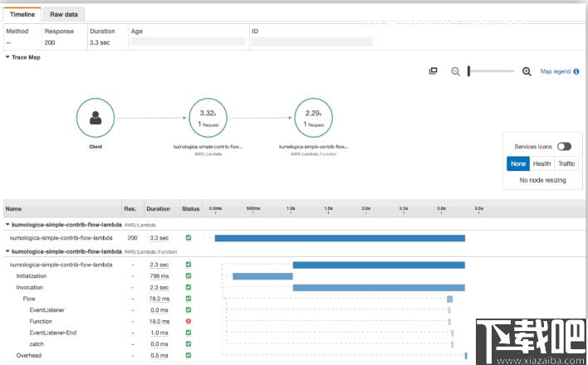Image resolution: width=588 pixels, height=365 pixels.
Task: Toggle the Services Icons switch
Action: click(x=564, y=146)
